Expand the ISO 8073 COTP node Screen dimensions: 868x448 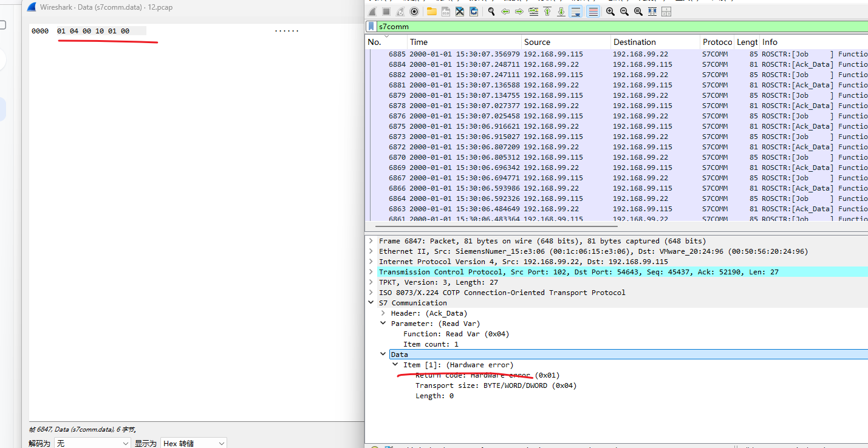point(371,293)
